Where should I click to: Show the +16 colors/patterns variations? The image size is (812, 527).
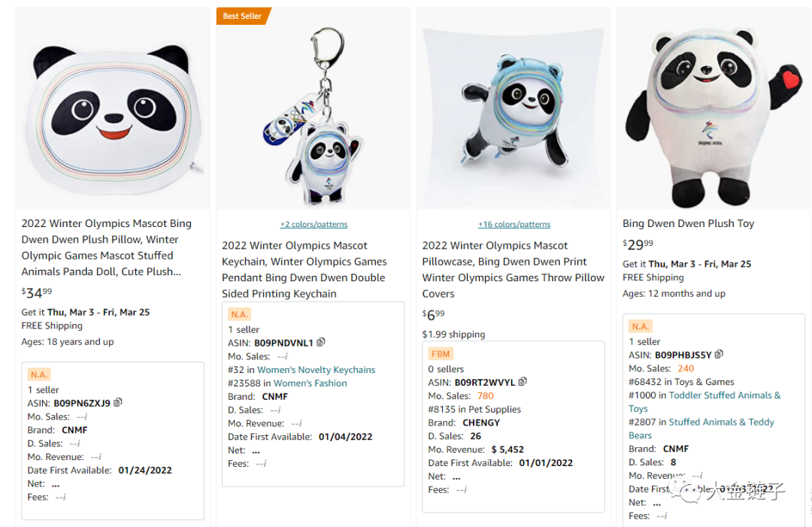pyautogui.click(x=514, y=224)
